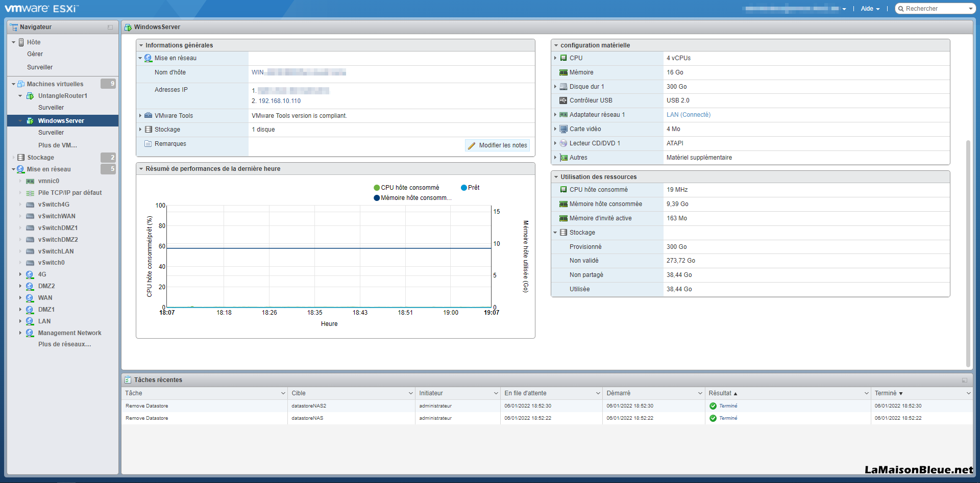This screenshot has width=980, height=483.
Task: Open Surveiller under WindowsServer
Action: (51, 133)
